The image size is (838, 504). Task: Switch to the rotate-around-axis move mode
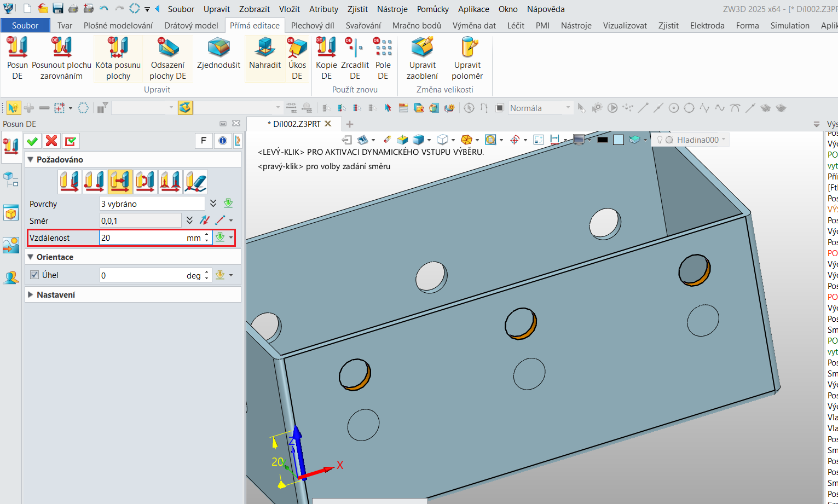145,182
